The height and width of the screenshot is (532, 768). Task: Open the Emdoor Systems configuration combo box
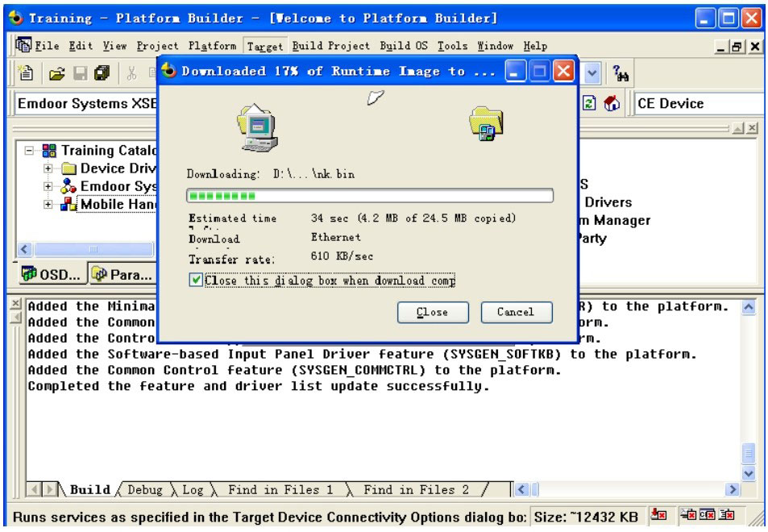(85, 103)
